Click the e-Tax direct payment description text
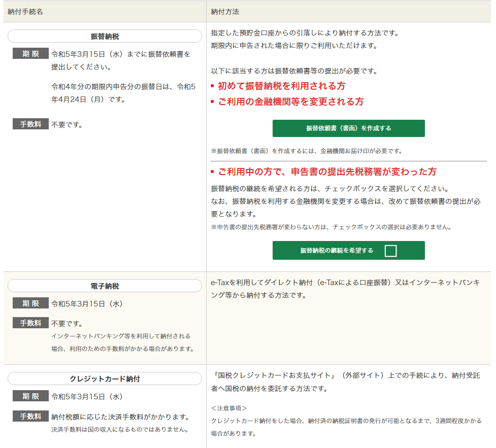The height and width of the screenshot is (448, 496). [x=345, y=288]
